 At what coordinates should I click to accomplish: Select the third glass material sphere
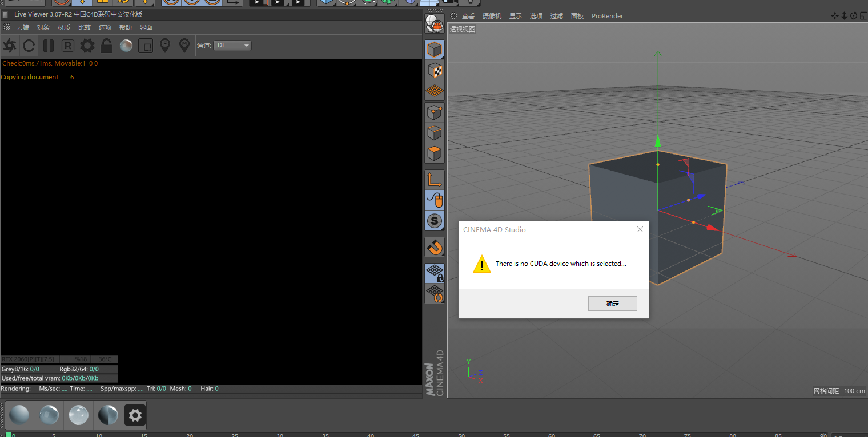(78, 415)
